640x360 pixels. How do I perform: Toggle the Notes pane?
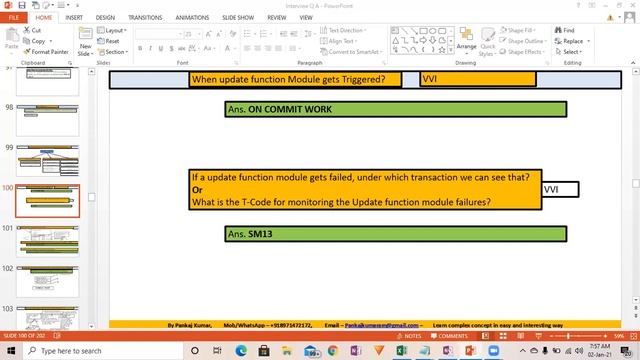[409, 336]
